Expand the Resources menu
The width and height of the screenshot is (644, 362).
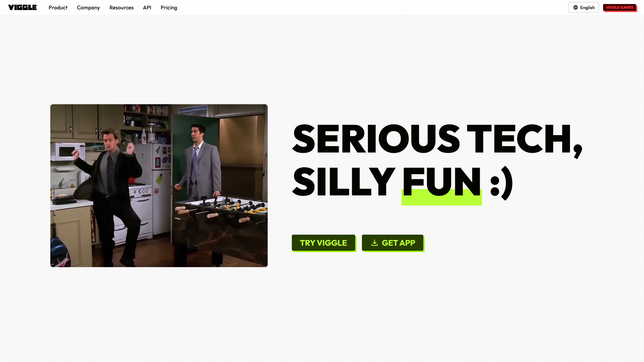(x=121, y=7)
